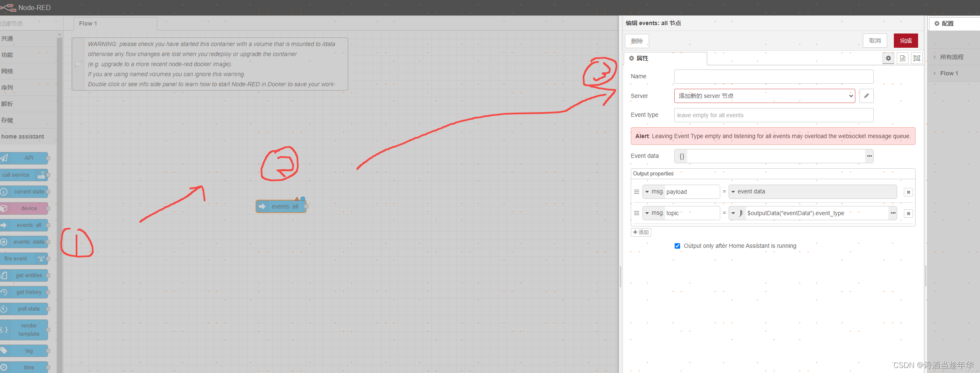Select the events: state palette node

24,242
